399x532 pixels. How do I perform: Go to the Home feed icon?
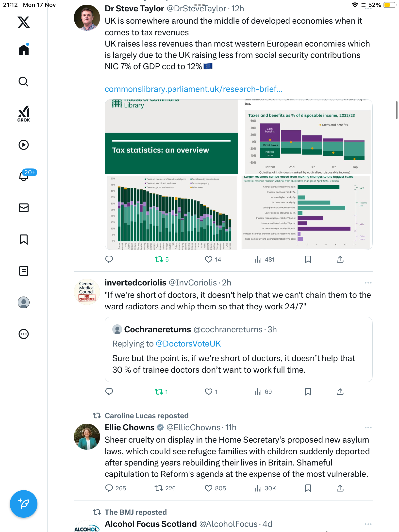pos(24,50)
